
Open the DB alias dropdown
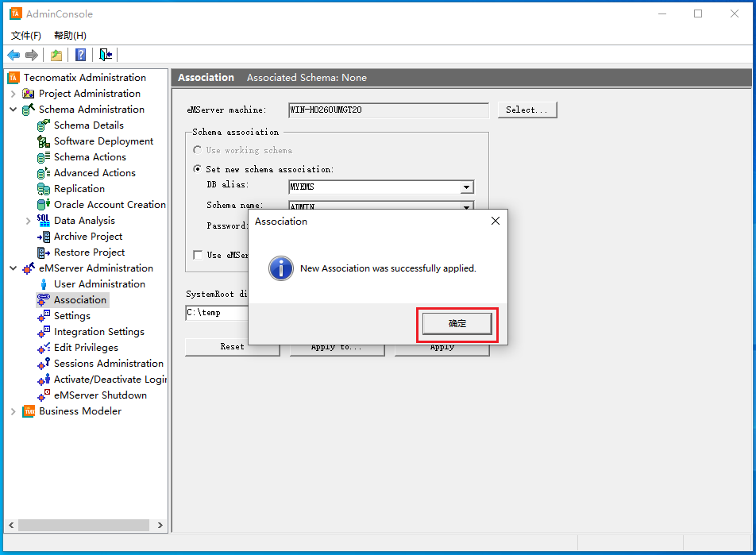pos(467,187)
